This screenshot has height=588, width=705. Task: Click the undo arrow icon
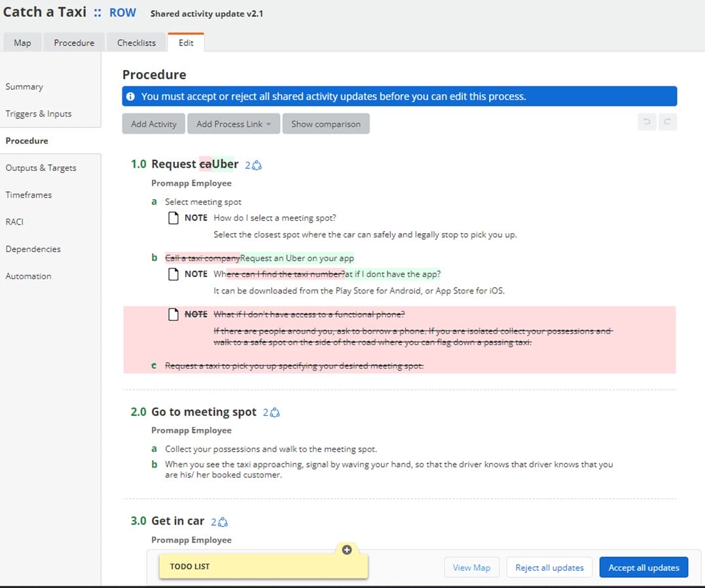(x=647, y=122)
